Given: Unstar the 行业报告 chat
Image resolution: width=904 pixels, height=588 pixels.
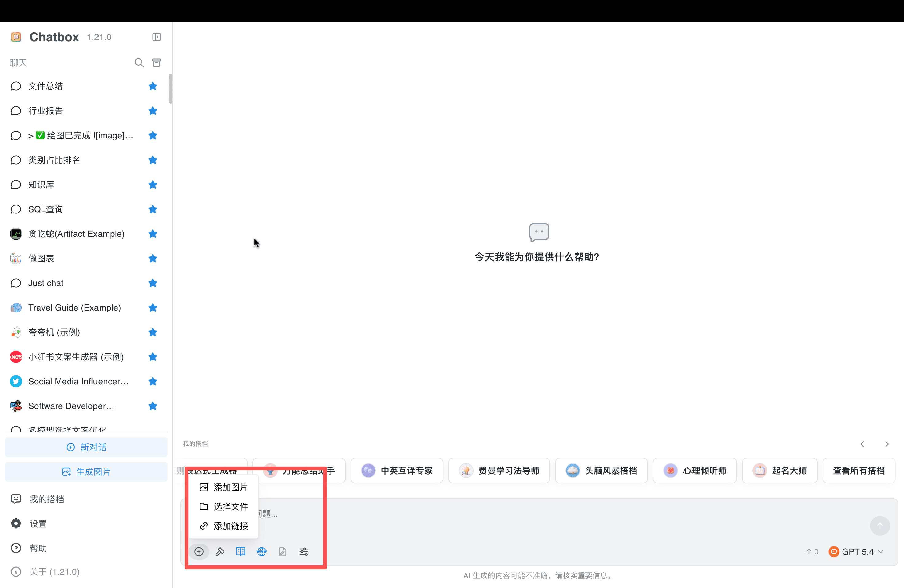Looking at the screenshot, I should 153,111.
